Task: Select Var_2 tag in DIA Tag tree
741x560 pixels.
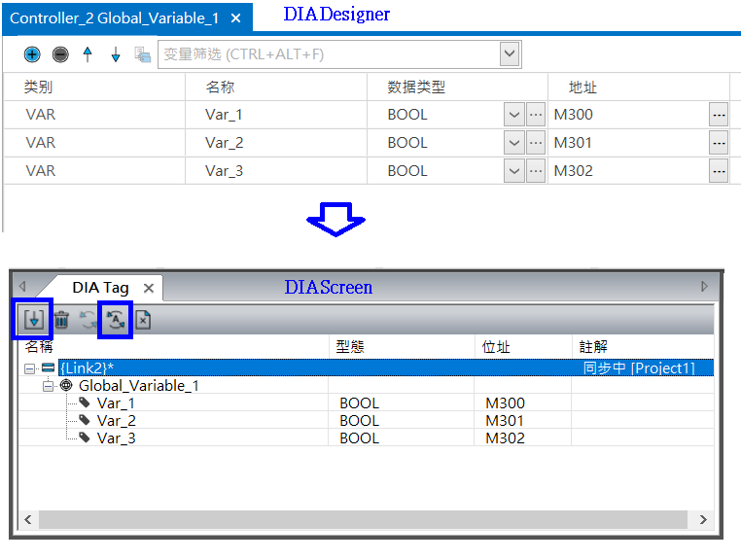Action: point(117,421)
